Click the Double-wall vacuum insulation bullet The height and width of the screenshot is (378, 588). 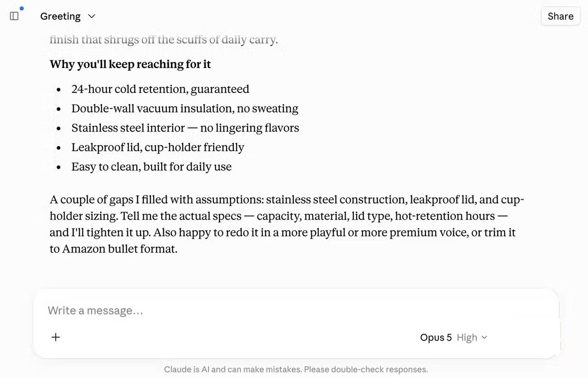pos(185,108)
